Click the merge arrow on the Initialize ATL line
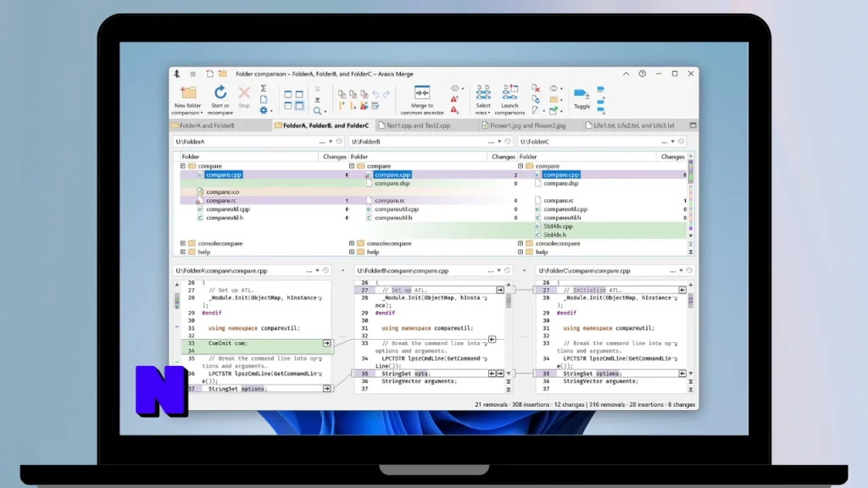 682,290
